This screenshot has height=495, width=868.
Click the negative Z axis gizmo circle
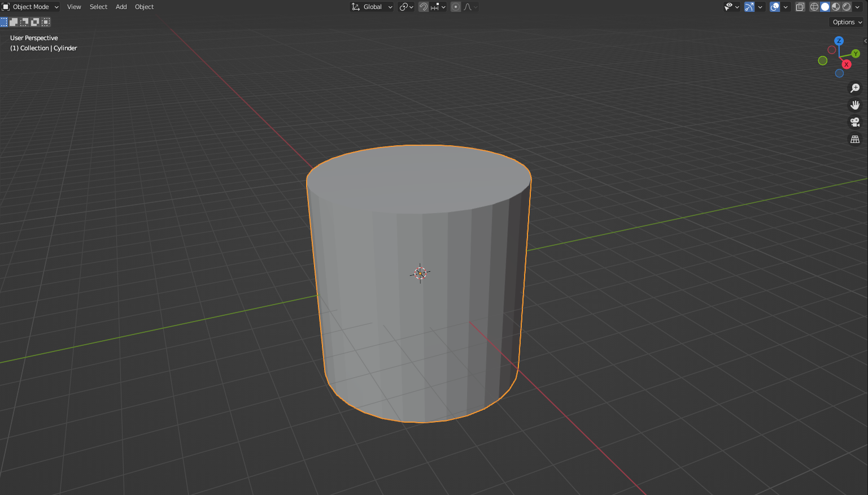coord(839,73)
